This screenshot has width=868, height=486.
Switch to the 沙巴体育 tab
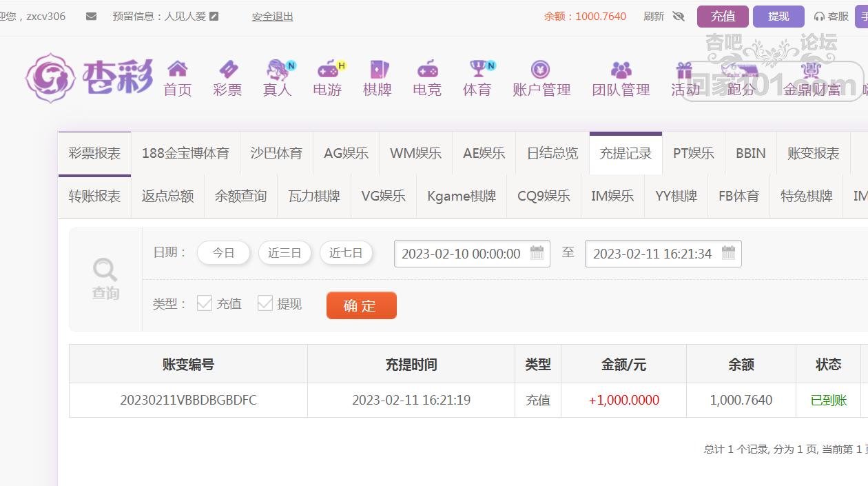(x=276, y=154)
